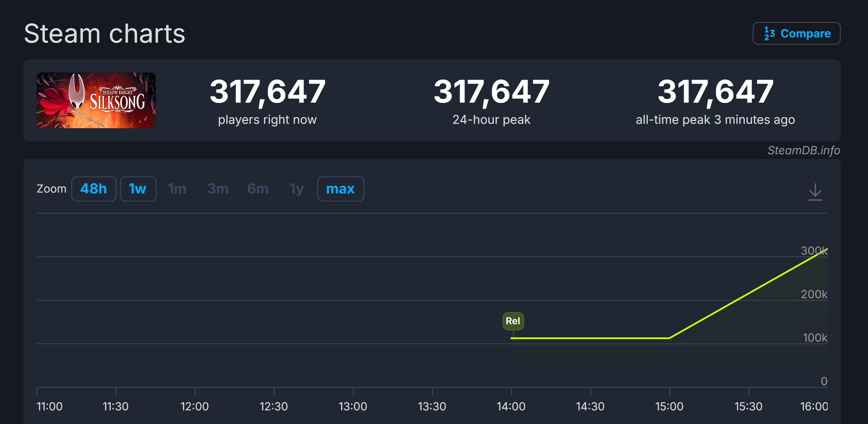This screenshot has width=868, height=424.
Task: Click the all-time peak number
Action: (x=715, y=91)
